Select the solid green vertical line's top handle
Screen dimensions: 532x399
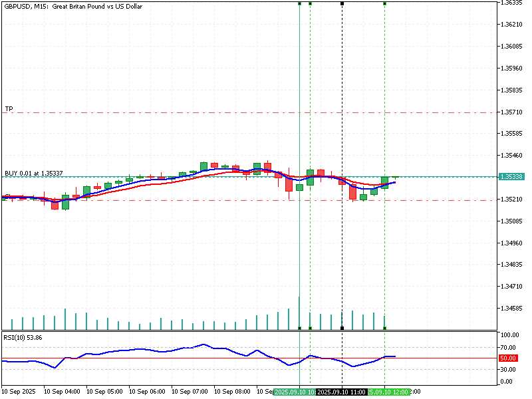click(x=300, y=3)
